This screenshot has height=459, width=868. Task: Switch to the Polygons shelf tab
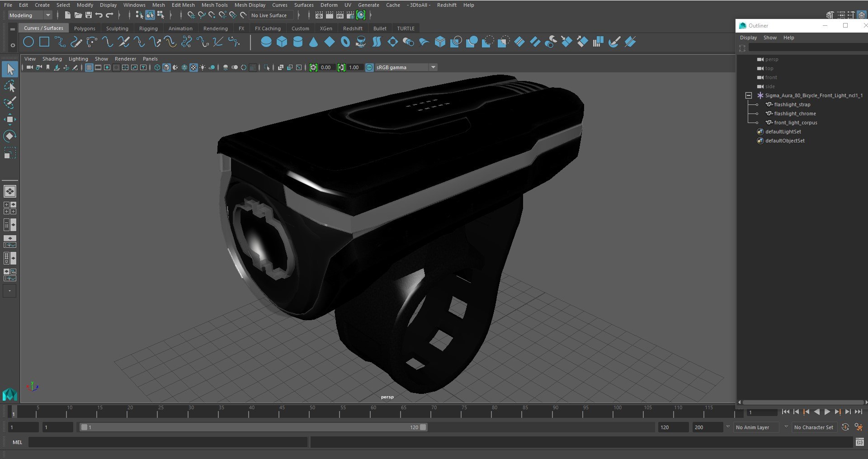click(x=85, y=28)
